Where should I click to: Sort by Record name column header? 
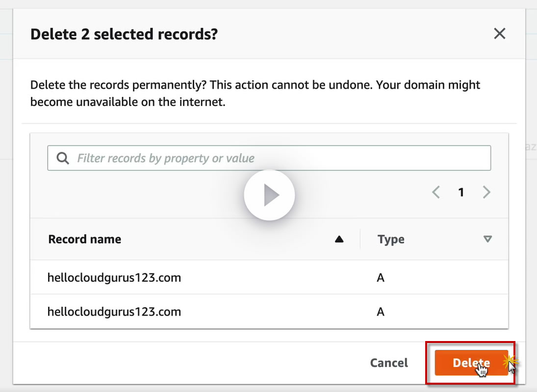(x=85, y=239)
